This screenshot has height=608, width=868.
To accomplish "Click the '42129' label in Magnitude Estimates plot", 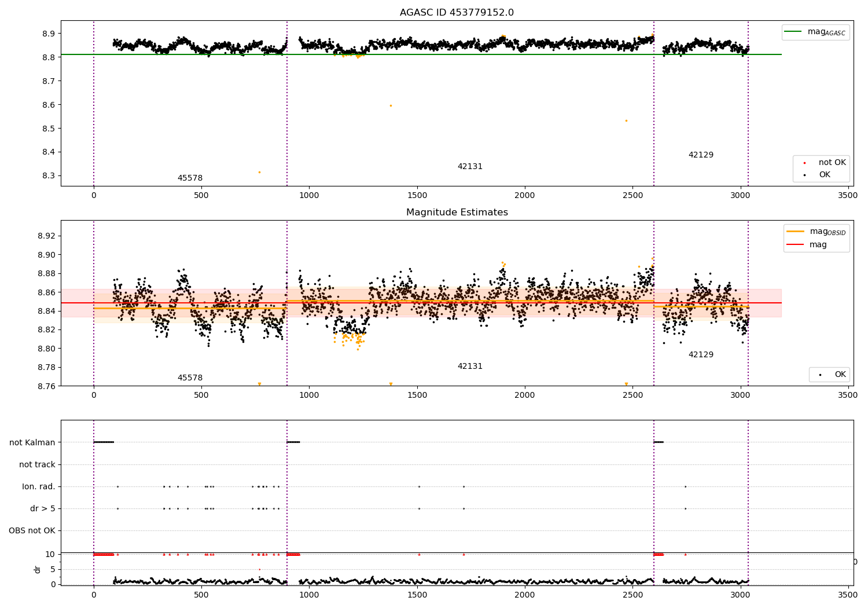I will click(x=701, y=355).
